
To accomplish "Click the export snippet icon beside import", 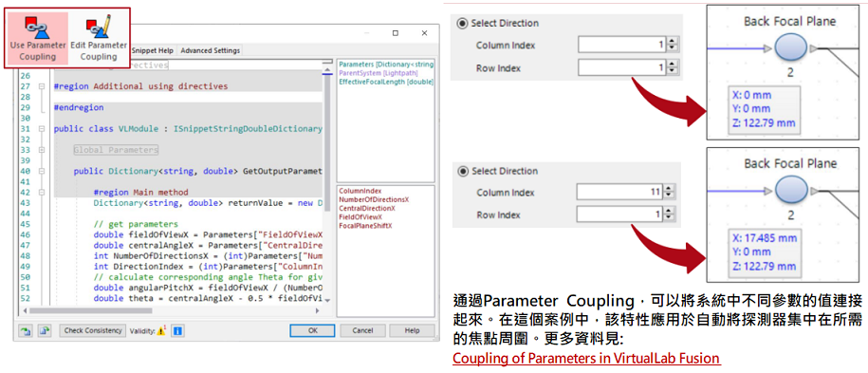I will (x=46, y=331).
